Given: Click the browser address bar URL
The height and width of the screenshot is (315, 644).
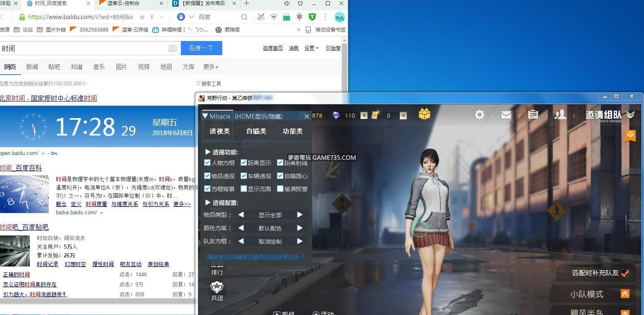Looking at the screenshot, I should [x=81, y=17].
